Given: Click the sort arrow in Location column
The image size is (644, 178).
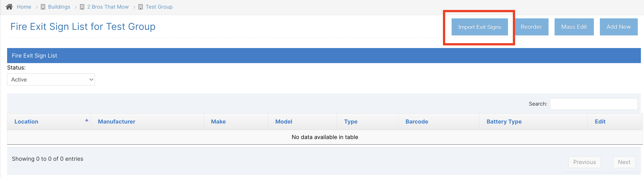Looking at the screenshot, I should (x=87, y=120).
